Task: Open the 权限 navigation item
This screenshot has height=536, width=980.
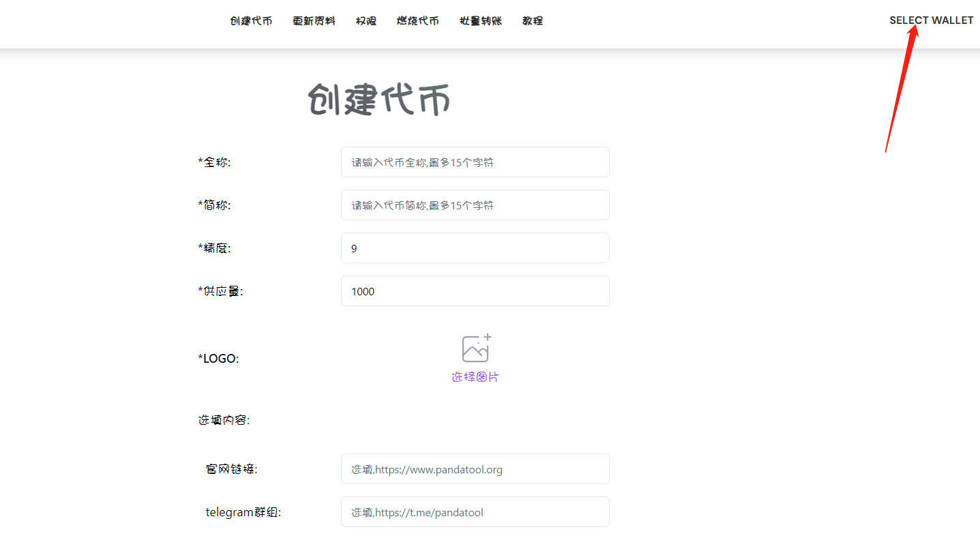Action: [366, 21]
